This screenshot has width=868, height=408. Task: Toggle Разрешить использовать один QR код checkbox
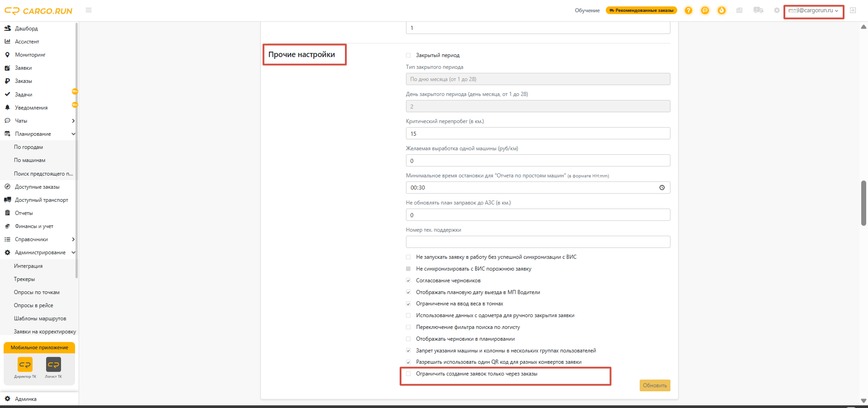coord(408,362)
